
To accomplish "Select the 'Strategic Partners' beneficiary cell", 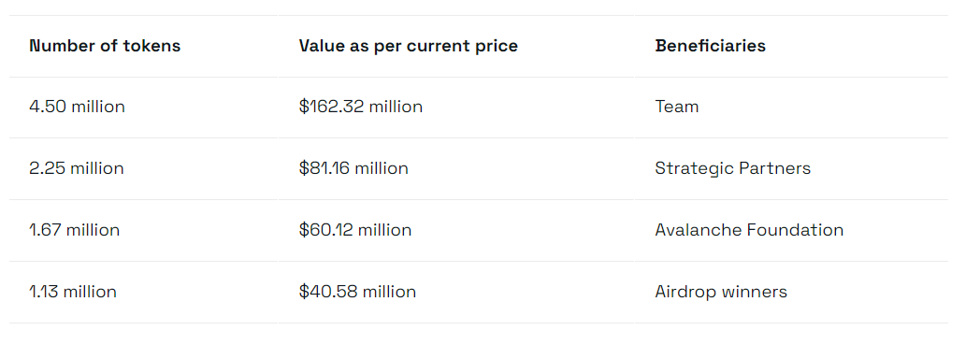I will point(732,168).
